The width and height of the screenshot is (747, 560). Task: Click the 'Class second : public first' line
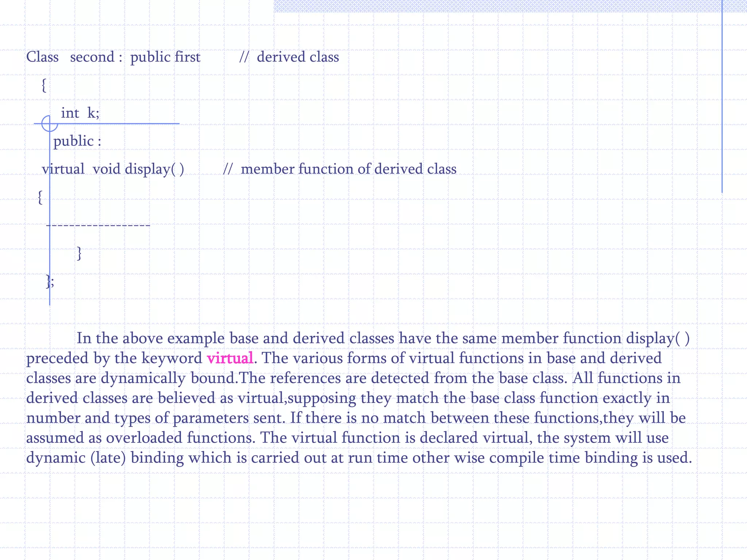click(x=113, y=57)
